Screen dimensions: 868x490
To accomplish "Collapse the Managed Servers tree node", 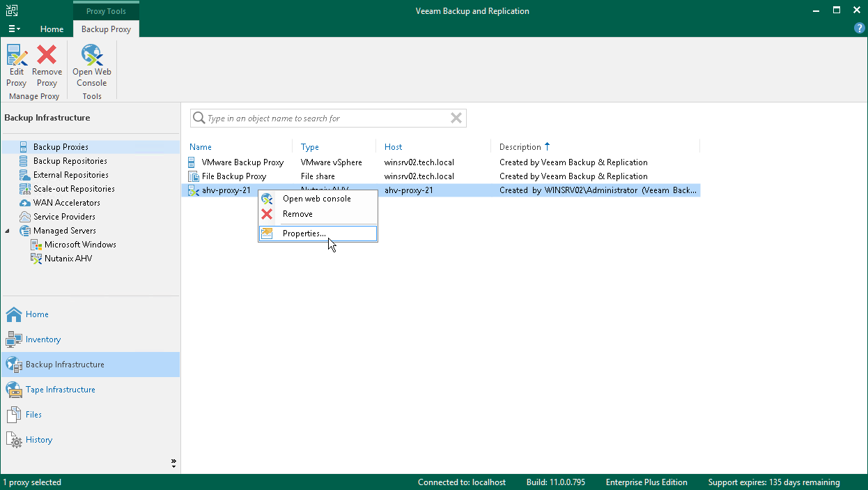I will click(x=8, y=231).
